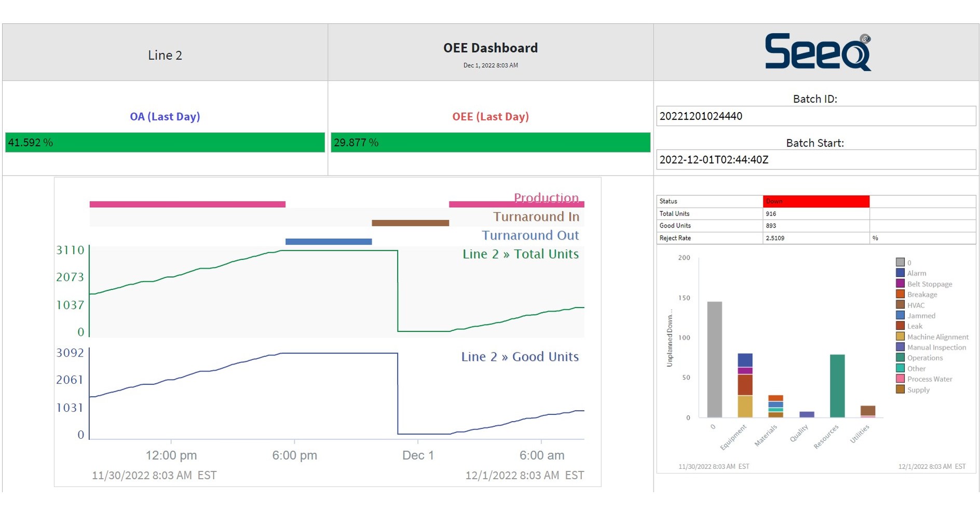This screenshot has width=980, height=514.
Task: Select the first pink Production capsule bar
Action: click(x=187, y=205)
